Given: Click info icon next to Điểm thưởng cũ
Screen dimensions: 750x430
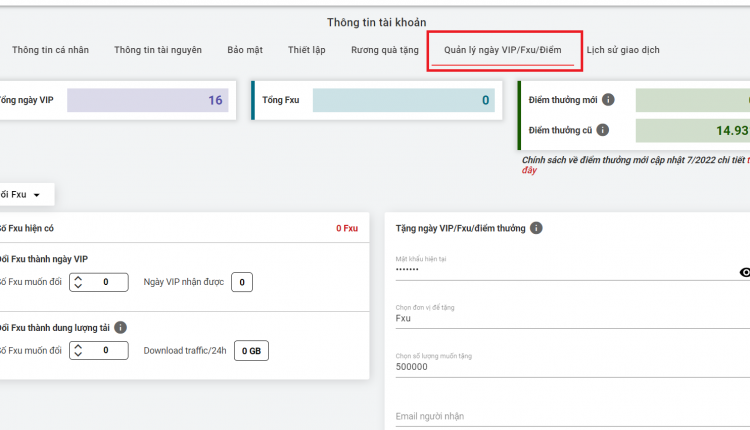Looking at the screenshot, I should pyautogui.click(x=603, y=130).
